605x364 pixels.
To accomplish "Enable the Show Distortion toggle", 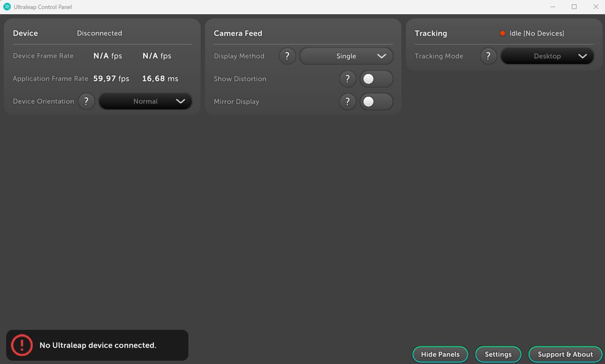I will tap(376, 79).
